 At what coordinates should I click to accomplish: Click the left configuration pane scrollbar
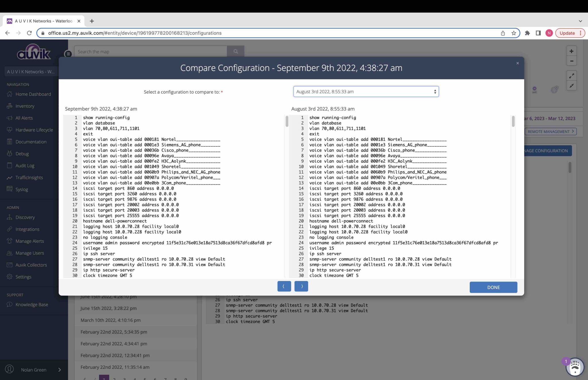287,122
